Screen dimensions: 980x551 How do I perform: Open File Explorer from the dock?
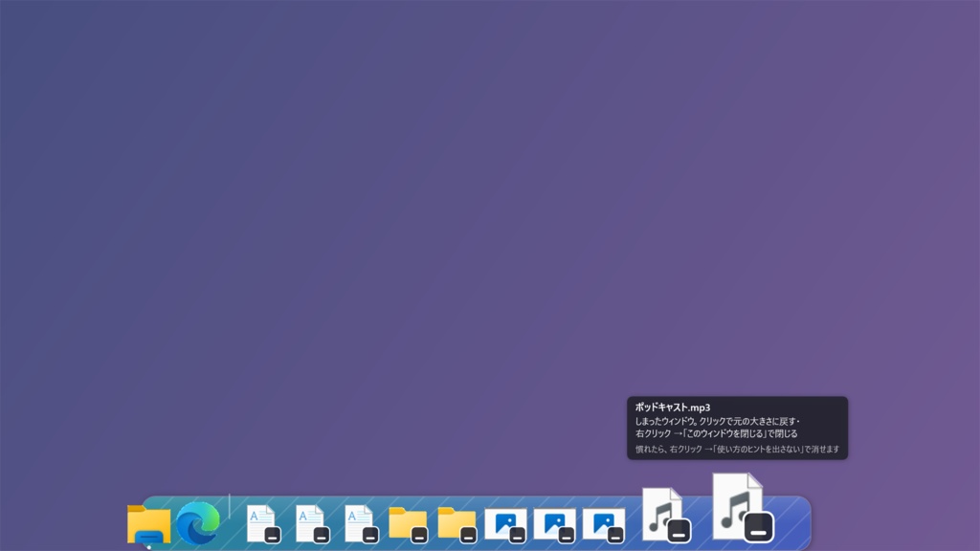click(148, 524)
